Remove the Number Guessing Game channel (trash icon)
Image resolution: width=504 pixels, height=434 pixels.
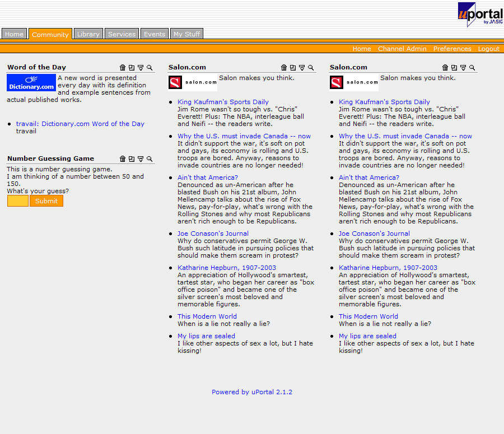click(x=123, y=159)
